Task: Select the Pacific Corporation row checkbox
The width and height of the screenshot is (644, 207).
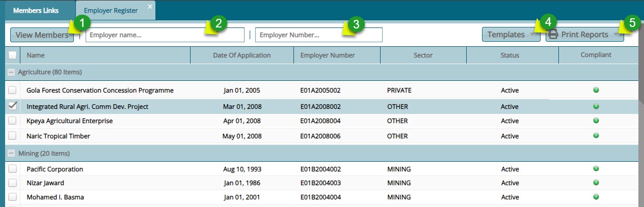Action: pyautogui.click(x=13, y=169)
